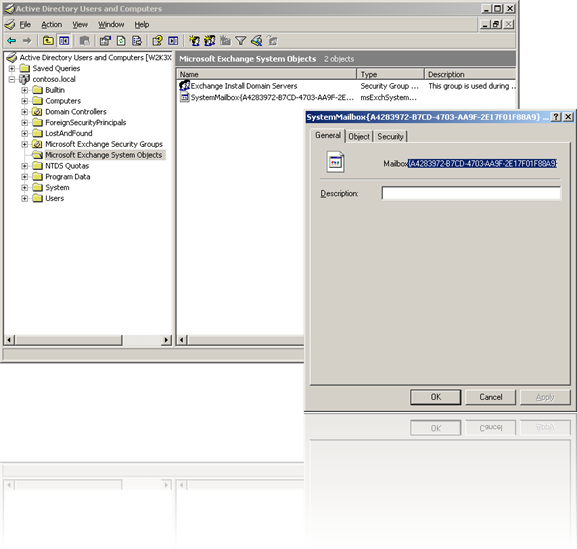
Task: Refresh the view with the toolbar icon
Action: click(121, 40)
